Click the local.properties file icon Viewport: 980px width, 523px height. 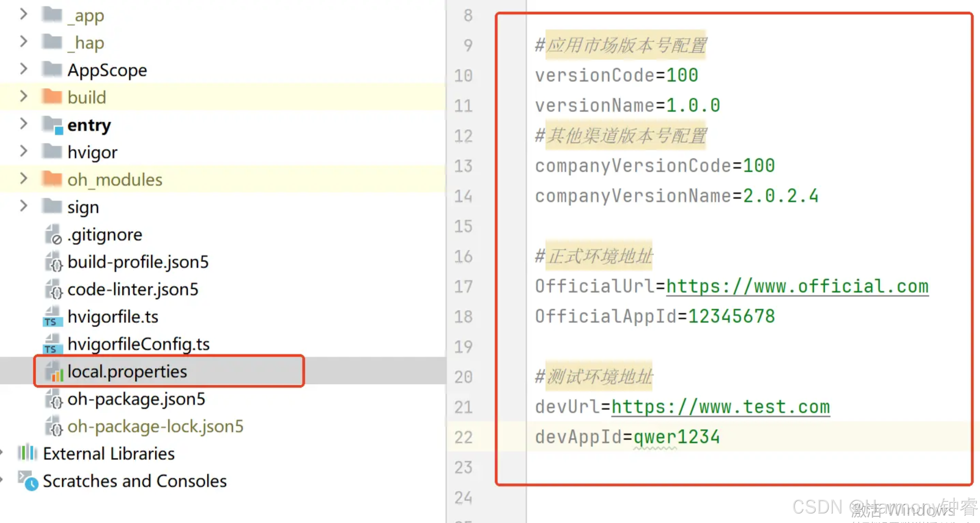[54, 372]
